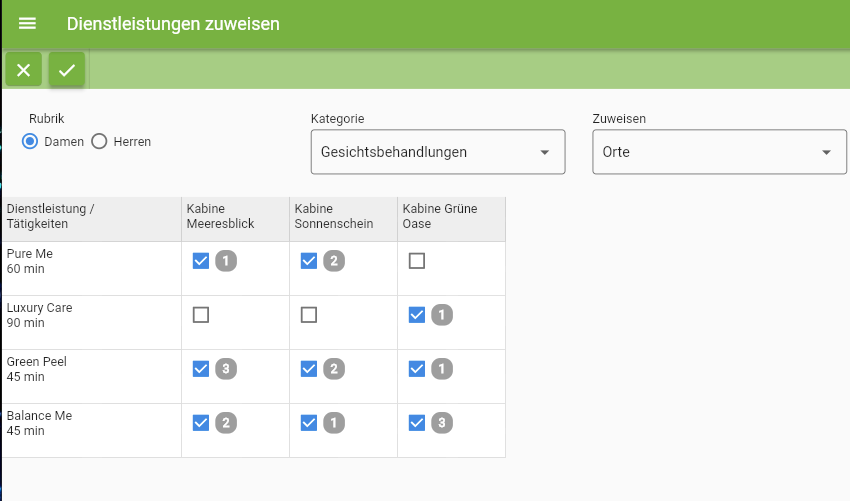Click priority badge 3 for Green Peel Meeresblick

[x=226, y=369]
